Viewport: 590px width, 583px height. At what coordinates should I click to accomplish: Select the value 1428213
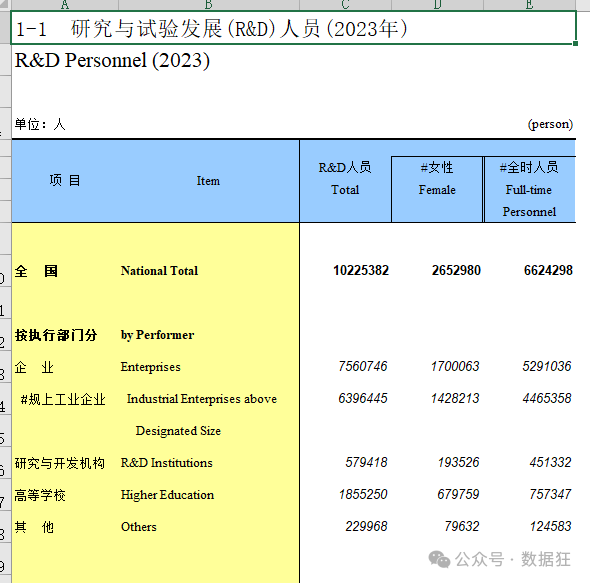(x=455, y=398)
